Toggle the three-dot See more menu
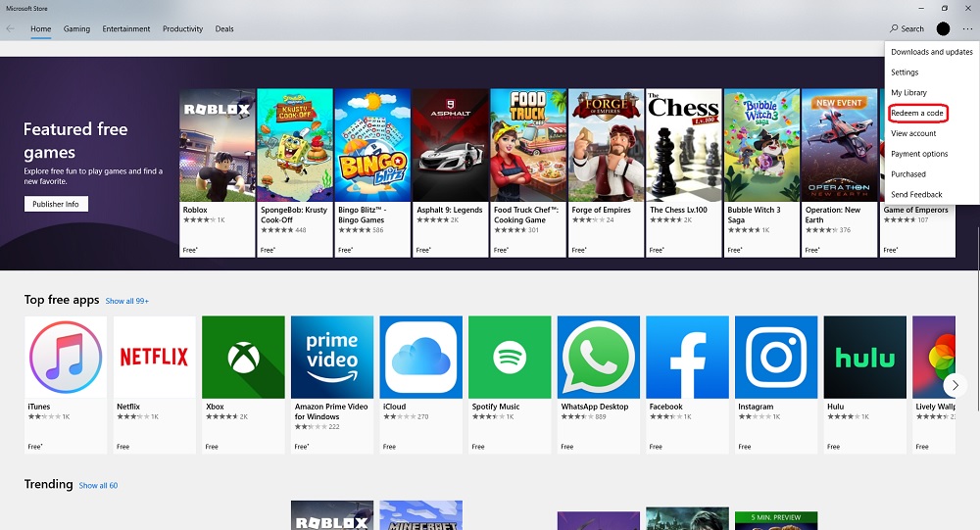 pos(967,29)
